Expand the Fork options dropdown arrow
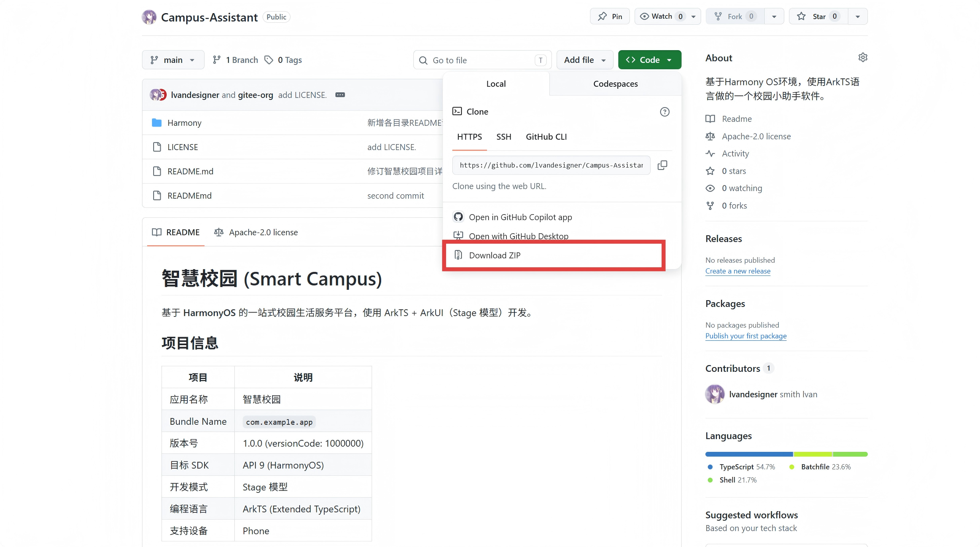 [774, 16]
